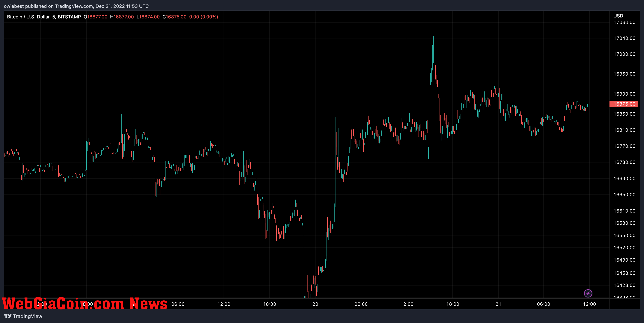Click the 16580.00 price axis label
Image resolution: width=644 pixels, height=323 pixels.
tap(624, 223)
